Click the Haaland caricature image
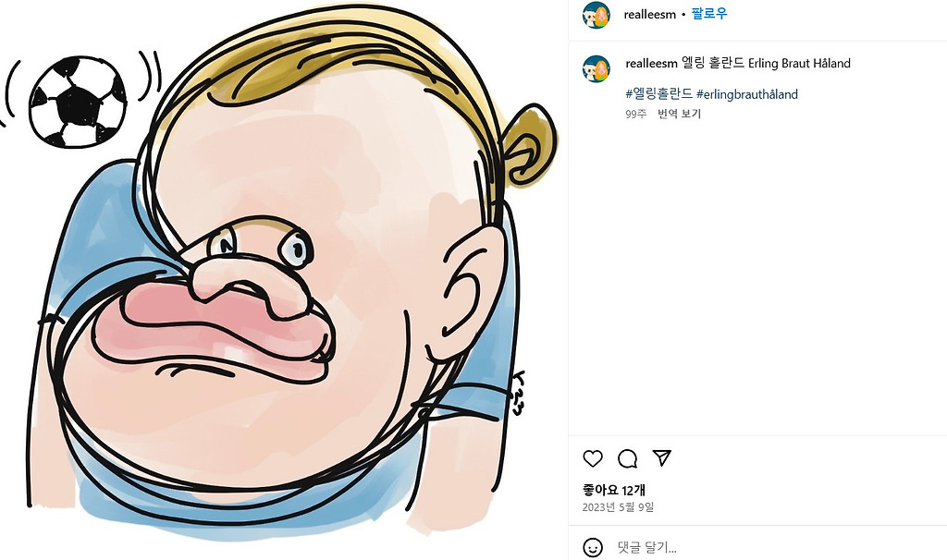 [284, 280]
